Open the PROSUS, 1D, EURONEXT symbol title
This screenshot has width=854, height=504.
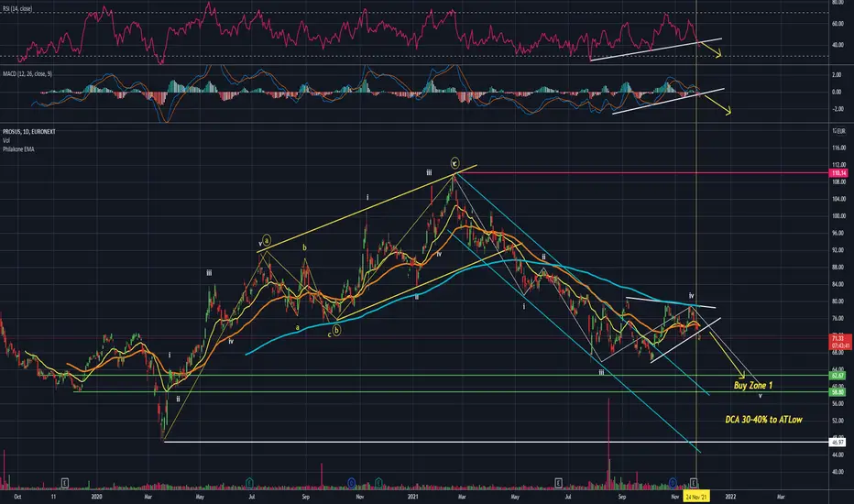29,132
